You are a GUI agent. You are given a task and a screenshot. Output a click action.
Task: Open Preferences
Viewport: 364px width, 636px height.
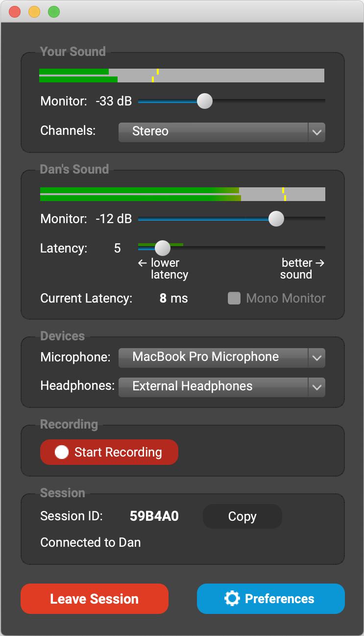(x=271, y=599)
